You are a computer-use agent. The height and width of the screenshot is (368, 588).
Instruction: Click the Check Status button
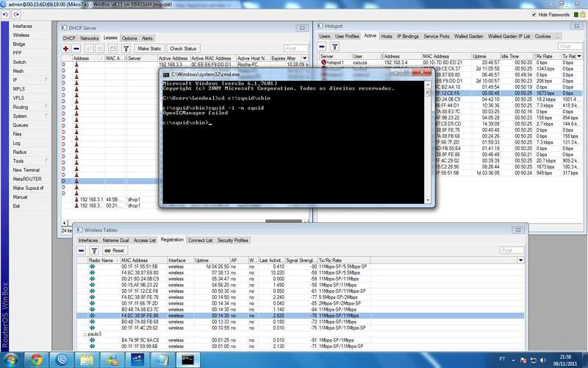click(183, 49)
